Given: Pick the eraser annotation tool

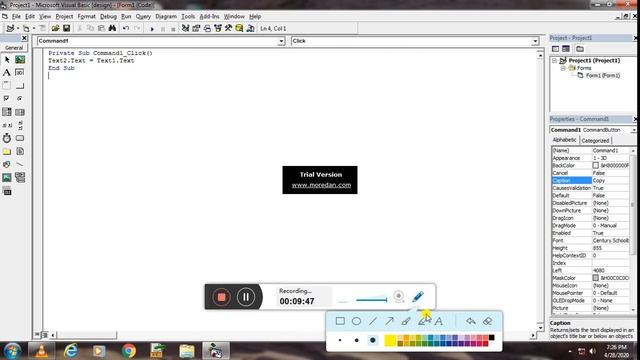Looking at the screenshot, I should tap(487, 321).
